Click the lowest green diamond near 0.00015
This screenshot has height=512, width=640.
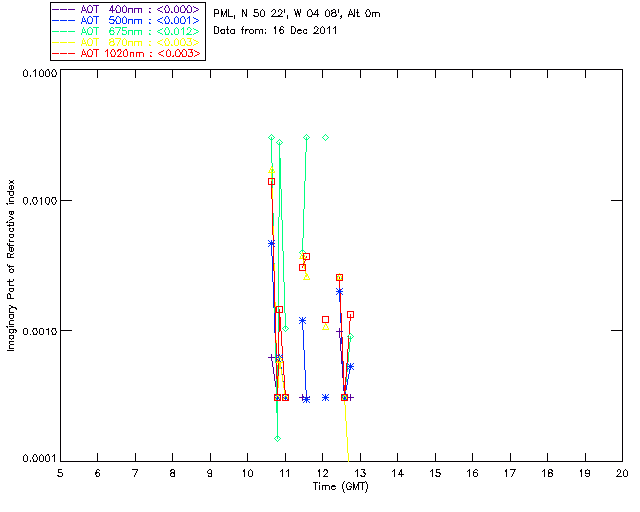click(278, 439)
